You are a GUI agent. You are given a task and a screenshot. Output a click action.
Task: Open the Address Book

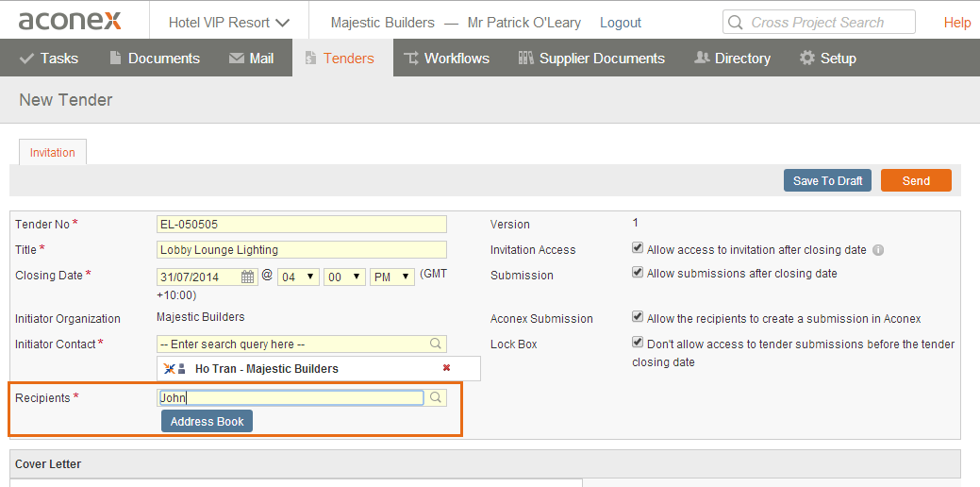[207, 421]
